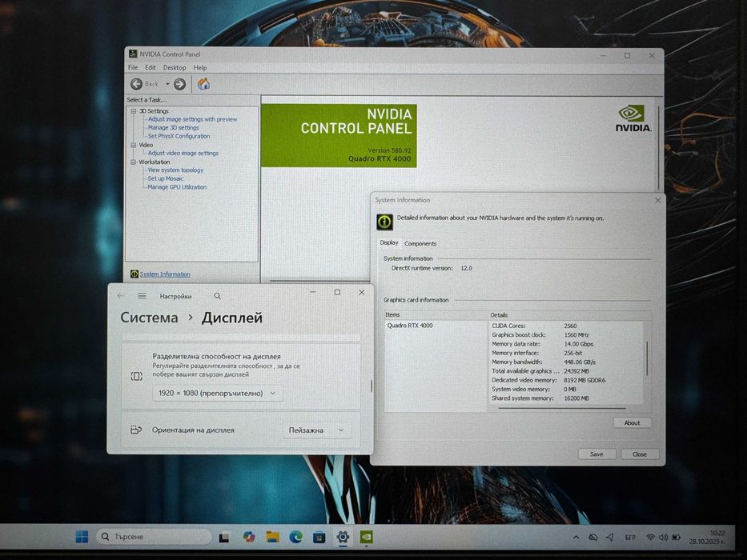Viewport: 747px width, 560px height.
Task: Select Manage 3D settings
Action: [x=174, y=128]
